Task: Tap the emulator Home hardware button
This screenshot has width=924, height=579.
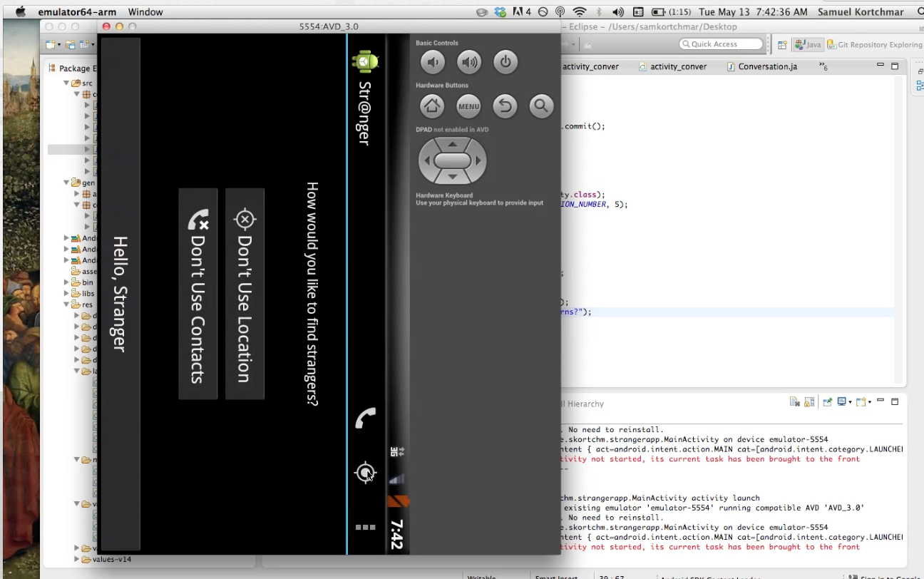Action: (432, 106)
